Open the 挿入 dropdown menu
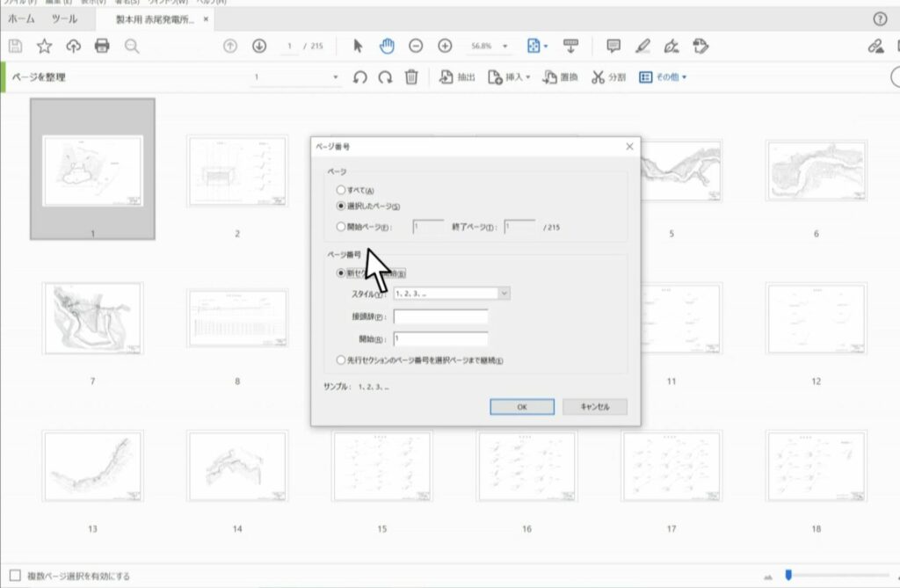 pyautogui.click(x=509, y=77)
